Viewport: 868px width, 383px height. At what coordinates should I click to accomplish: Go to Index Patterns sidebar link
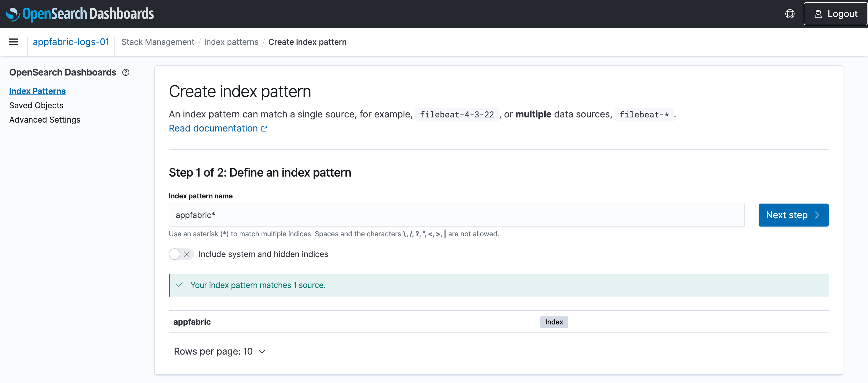(37, 91)
